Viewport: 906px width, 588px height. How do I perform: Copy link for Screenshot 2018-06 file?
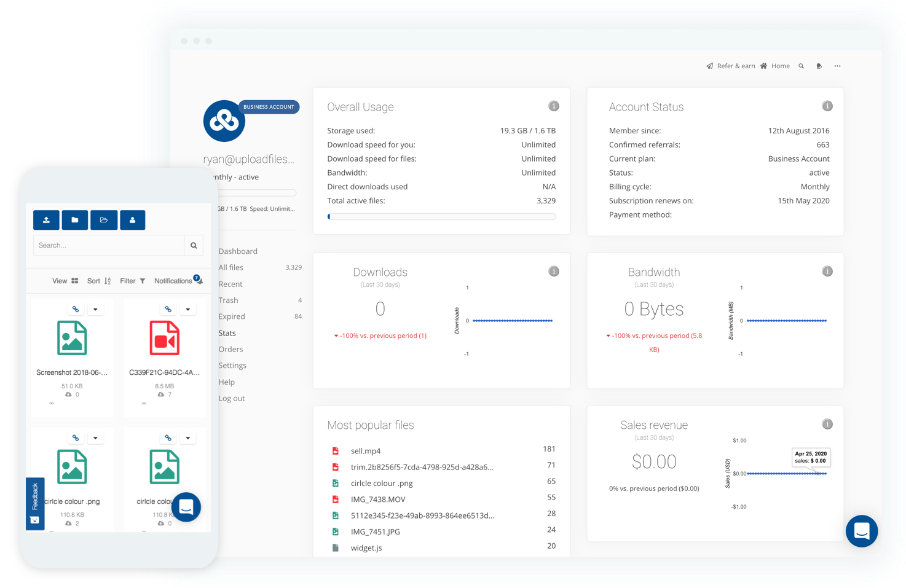point(76,310)
